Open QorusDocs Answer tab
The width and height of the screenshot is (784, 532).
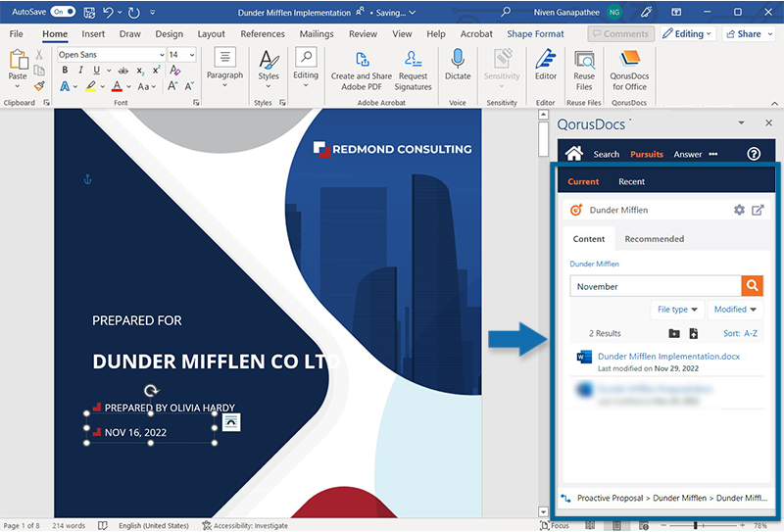pos(688,154)
